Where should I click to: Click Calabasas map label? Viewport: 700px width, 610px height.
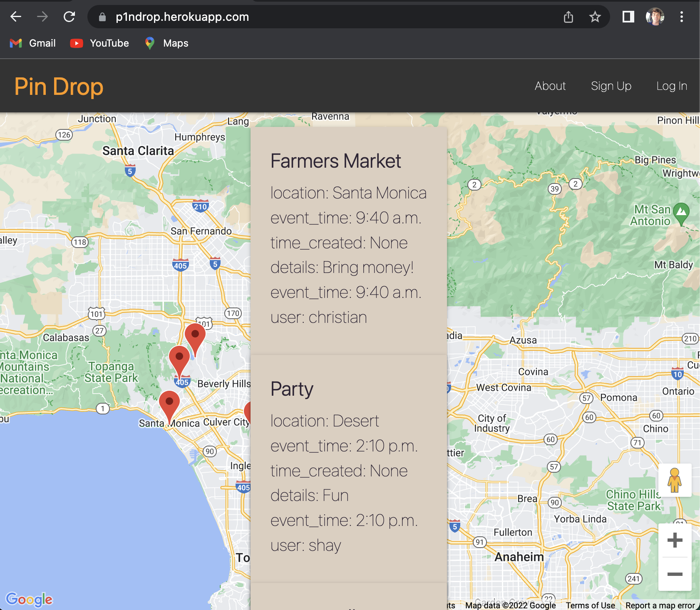tap(66, 337)
